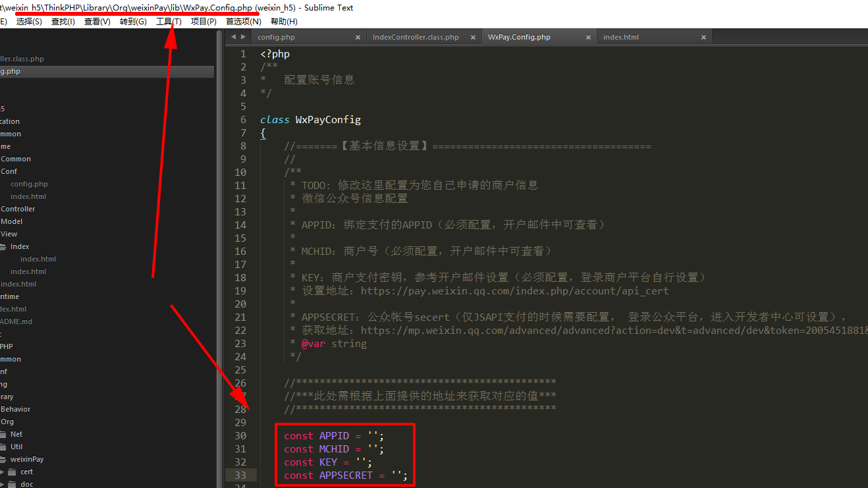The width and height of the screenshot is (868, 488).
Task: Switch to the IndexController.class.php tab
Action: tap(416, 38)
